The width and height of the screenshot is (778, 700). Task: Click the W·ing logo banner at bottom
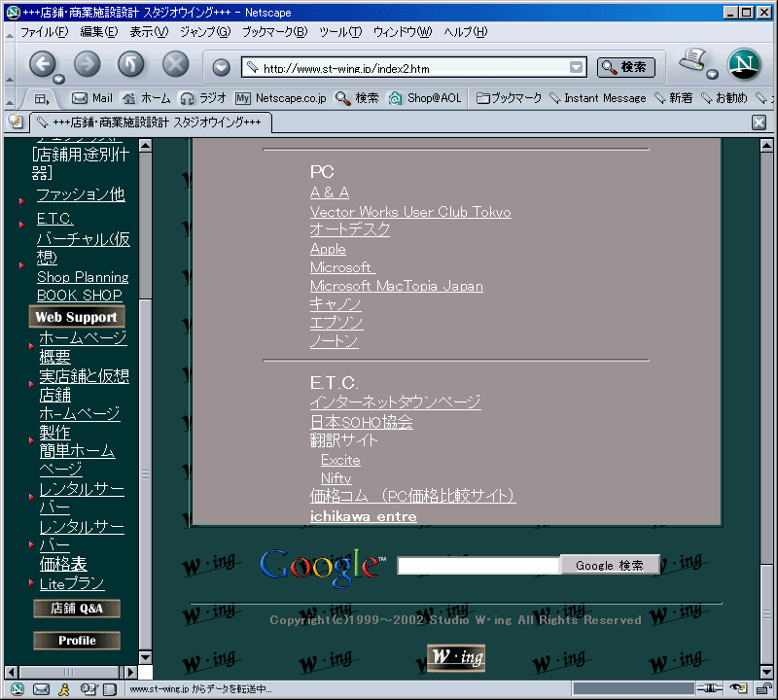456,658
